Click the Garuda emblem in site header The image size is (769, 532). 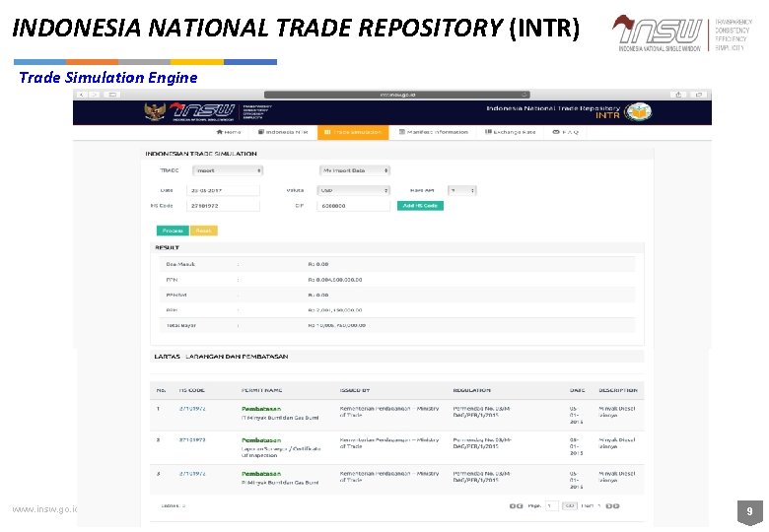tap(155, 111)
